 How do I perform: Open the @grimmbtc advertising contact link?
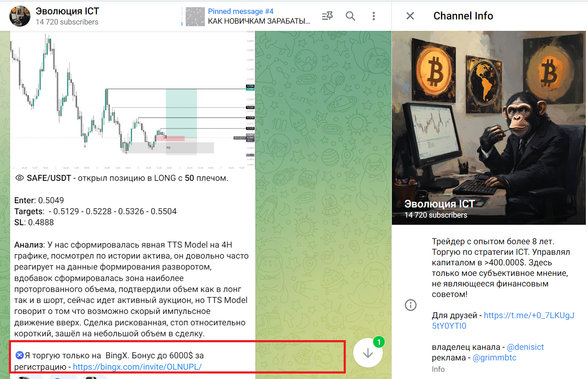[495, 357]
